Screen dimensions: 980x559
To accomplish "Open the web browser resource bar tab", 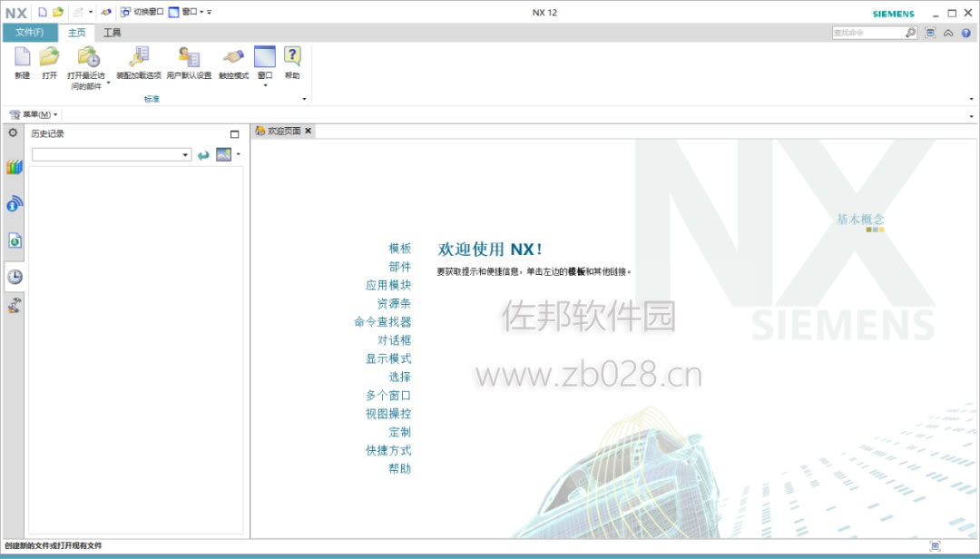I will coord(15,240).
